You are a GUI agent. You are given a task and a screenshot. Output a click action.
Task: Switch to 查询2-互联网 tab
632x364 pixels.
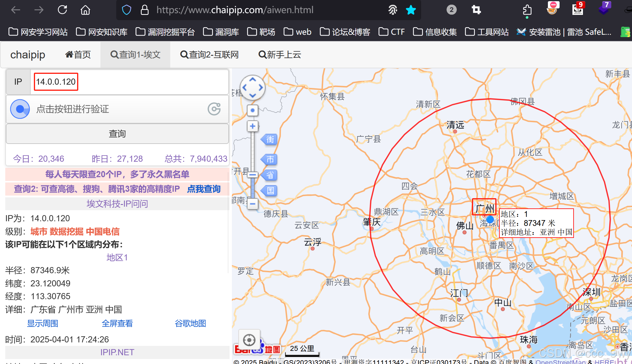coord(209,55)
